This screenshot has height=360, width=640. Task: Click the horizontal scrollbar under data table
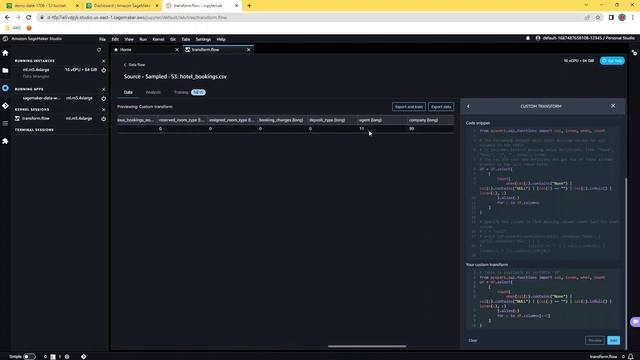(x=367, y=347)
